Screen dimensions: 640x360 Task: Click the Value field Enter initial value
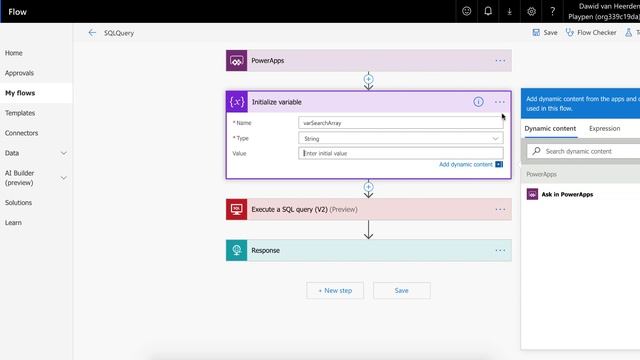[x=400, y=153]
